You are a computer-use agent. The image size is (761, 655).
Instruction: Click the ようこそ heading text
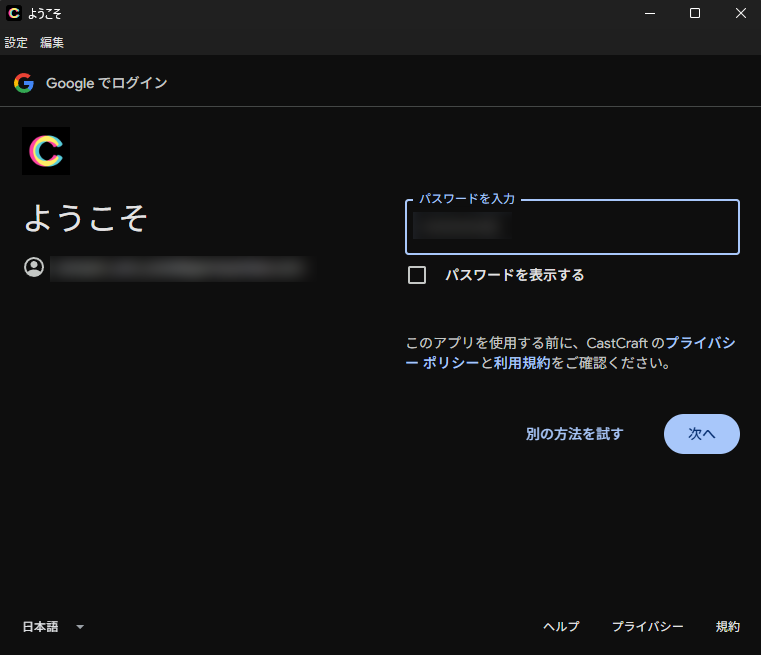click(85, 217)
